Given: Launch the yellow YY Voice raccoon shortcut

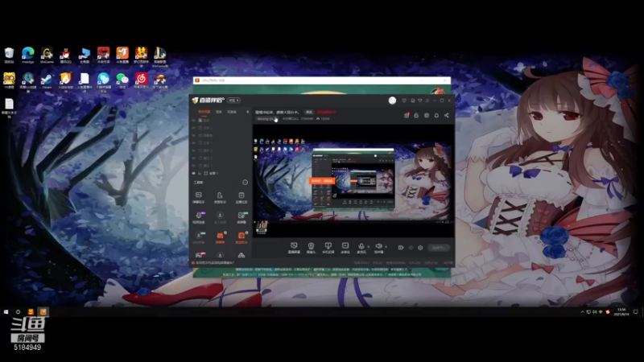Looking at the screenshot, I should 9,79.
